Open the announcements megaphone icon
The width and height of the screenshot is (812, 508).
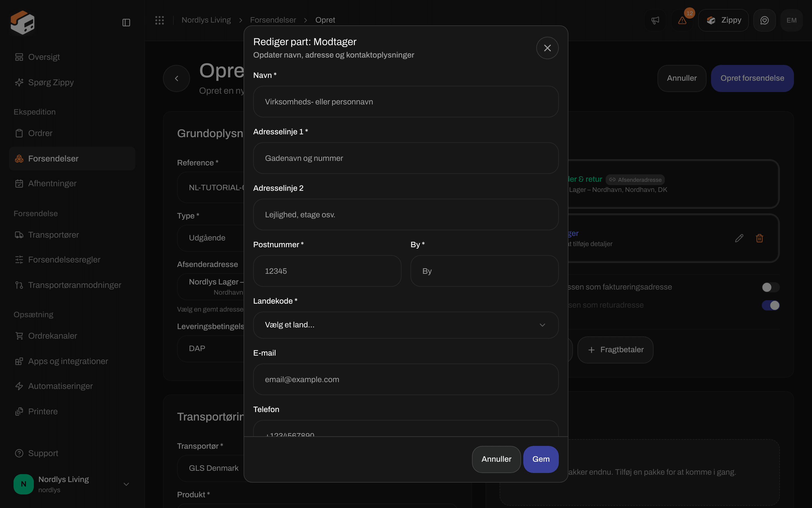pos(655,20)
